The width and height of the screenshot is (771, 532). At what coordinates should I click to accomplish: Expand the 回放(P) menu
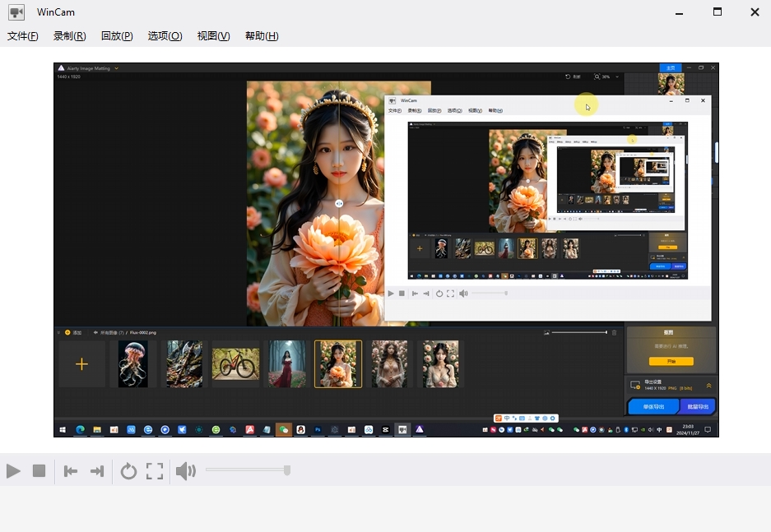click(117, 36)
